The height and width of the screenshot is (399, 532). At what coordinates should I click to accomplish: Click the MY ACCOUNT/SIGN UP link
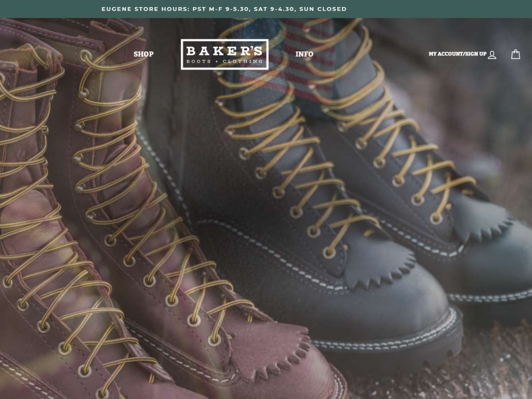(457, 54)
